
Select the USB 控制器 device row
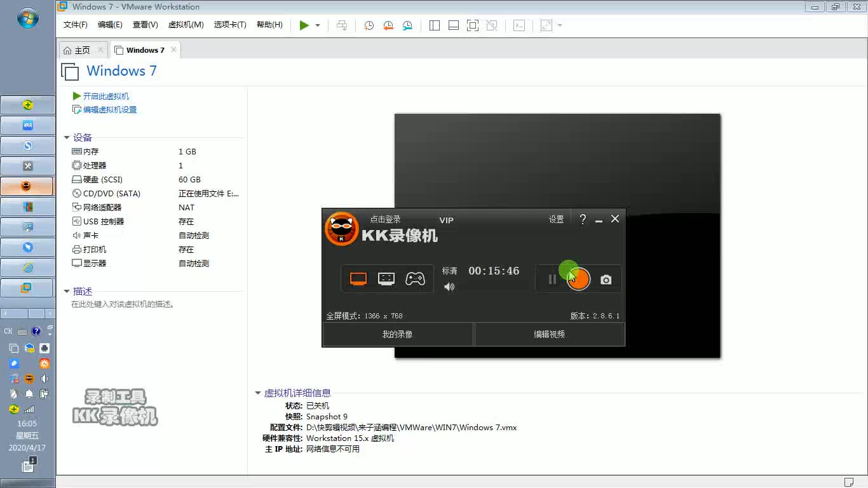pos(156,222)
